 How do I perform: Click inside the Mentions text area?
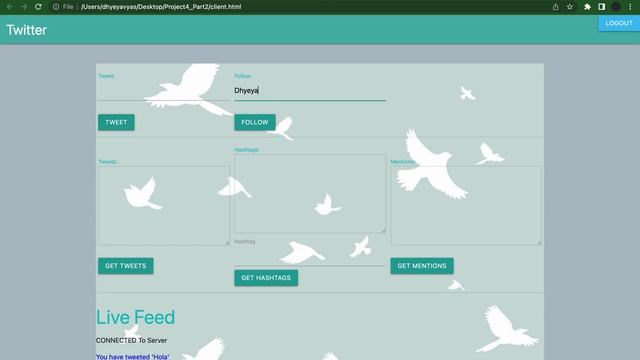click(466, 206)
